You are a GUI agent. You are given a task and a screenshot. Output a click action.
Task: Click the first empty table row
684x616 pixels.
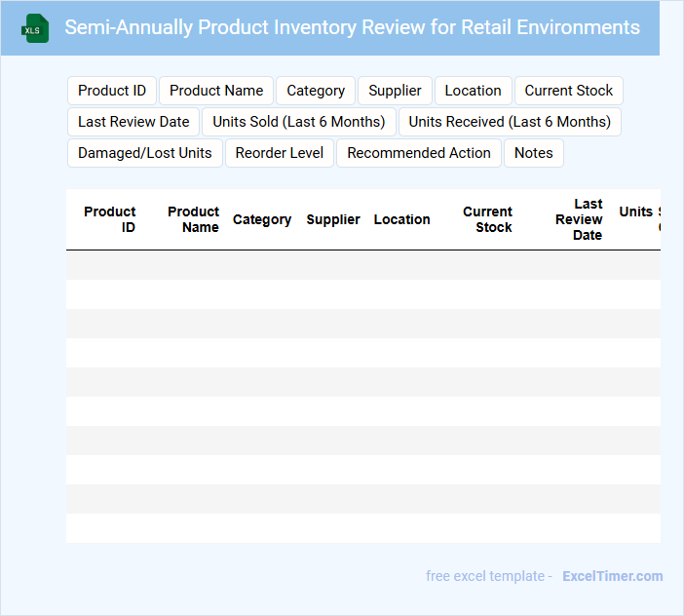pyautogui.click(x=362, y=265)
